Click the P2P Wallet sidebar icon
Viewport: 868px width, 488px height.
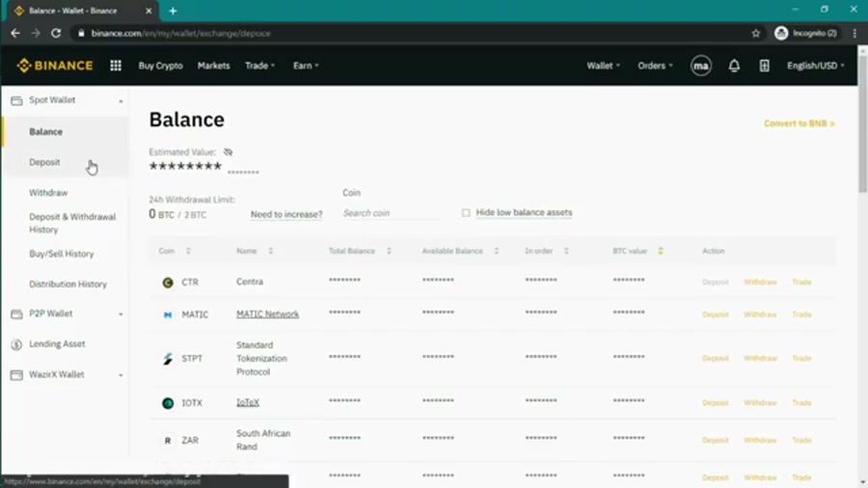16,314
